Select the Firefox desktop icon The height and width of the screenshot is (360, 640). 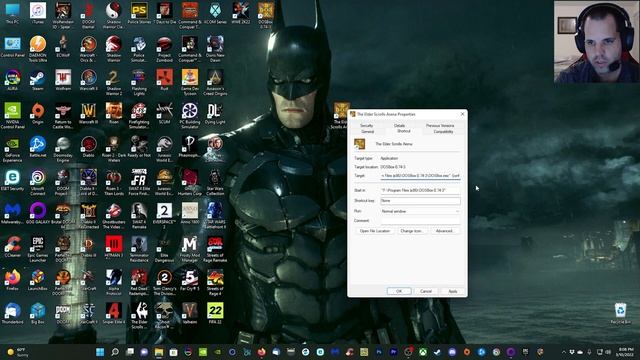(12, 280)
